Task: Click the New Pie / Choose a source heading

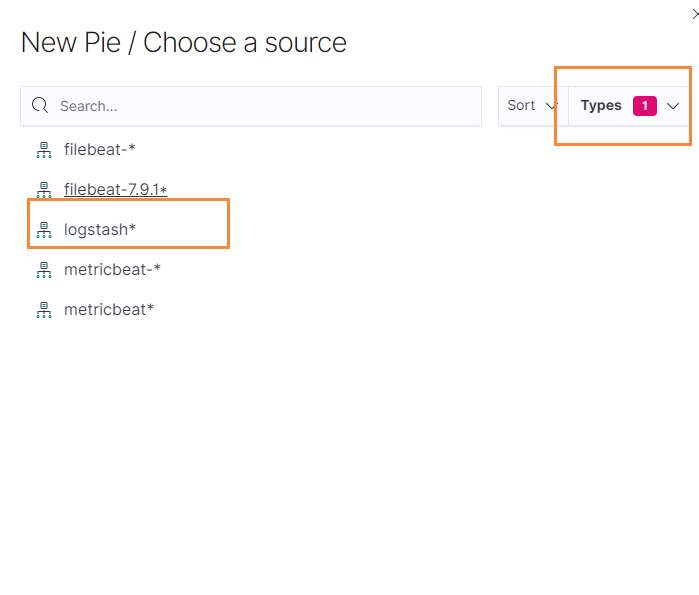Action: click(x=184, y=43)
